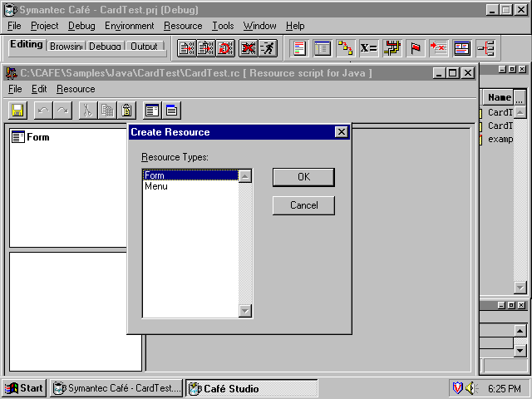The image size is (532, 399).
Task: Click the New Form resource toolbar icon
Action: click(152, 111)
